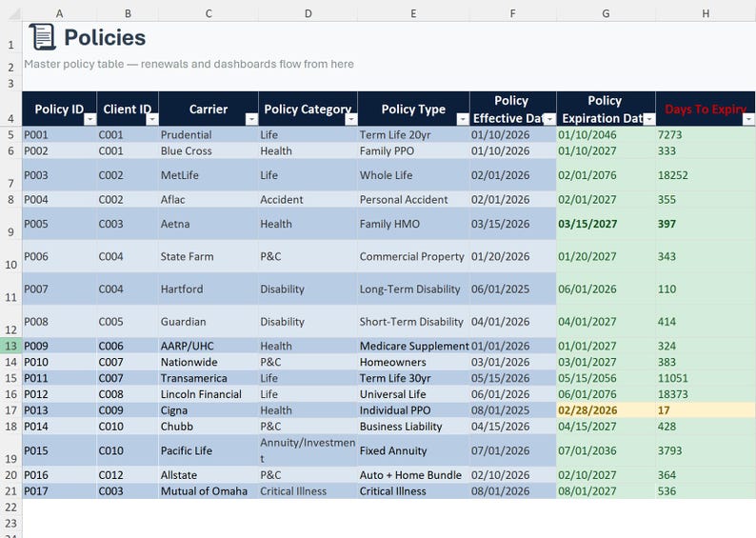The height and width of the screenshot is (538, 756).
Task: Click the Nationwide carrier cell
Action: 209,362
